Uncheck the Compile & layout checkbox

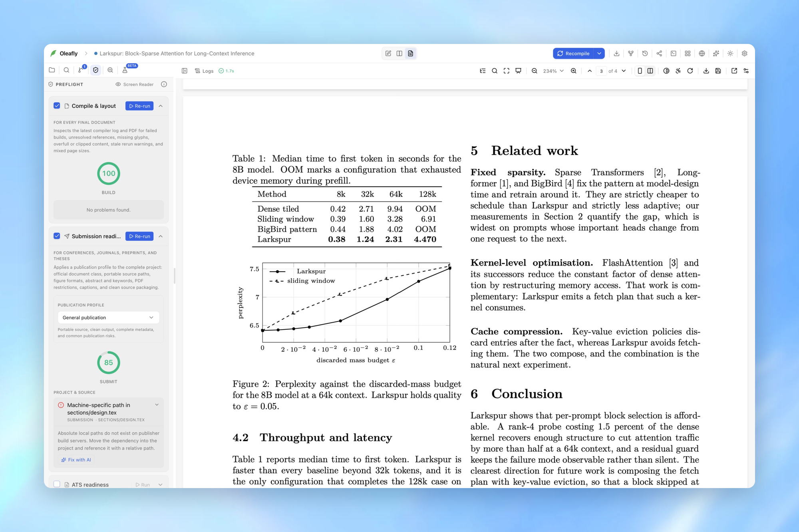click(57, 105)
